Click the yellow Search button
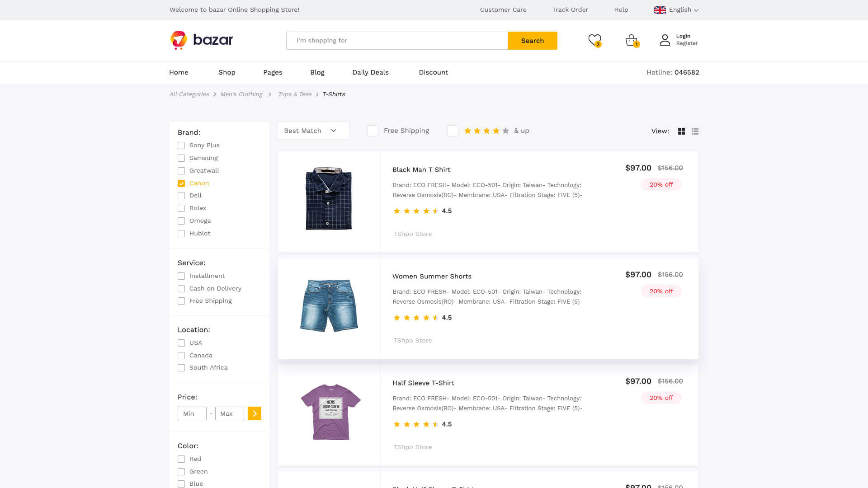 point(533,41)
